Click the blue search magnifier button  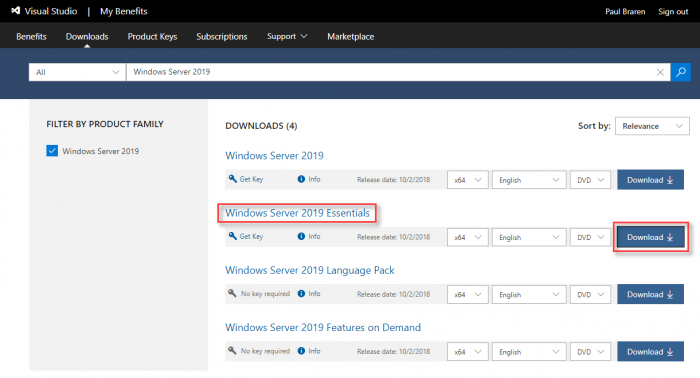[x=680, y=72]
